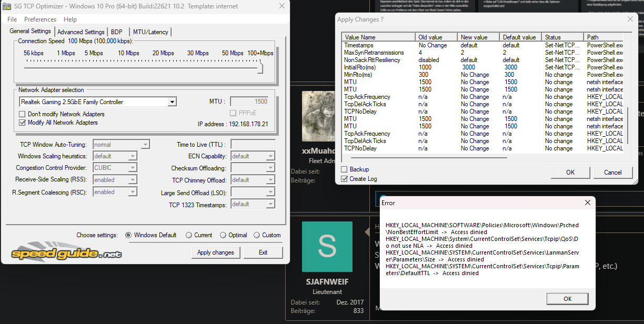Click the Value Name column header
The height and width of the screenshot is (324, 644).
point(378,37)
